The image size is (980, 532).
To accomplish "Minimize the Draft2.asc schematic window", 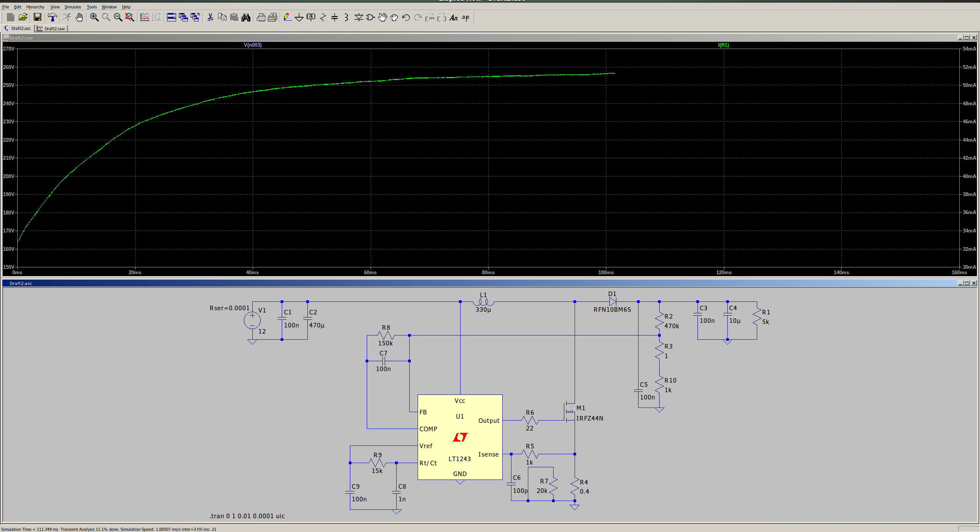I will pyautogui.click(x=960, y=283).
